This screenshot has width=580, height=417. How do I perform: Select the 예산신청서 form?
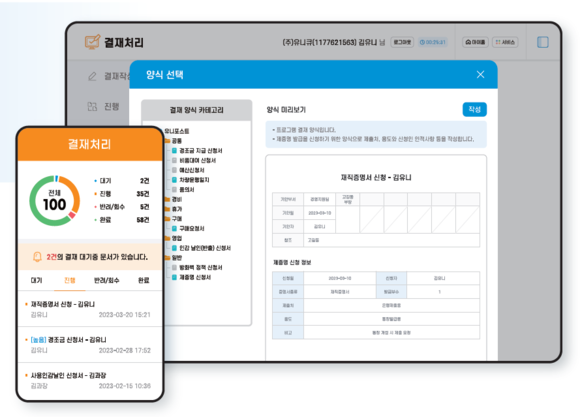tap(192, 170)
